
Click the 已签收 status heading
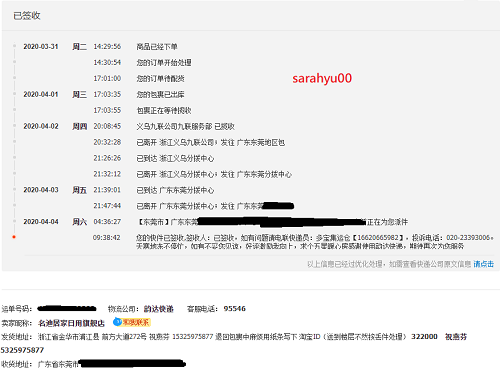pos(27,16)
